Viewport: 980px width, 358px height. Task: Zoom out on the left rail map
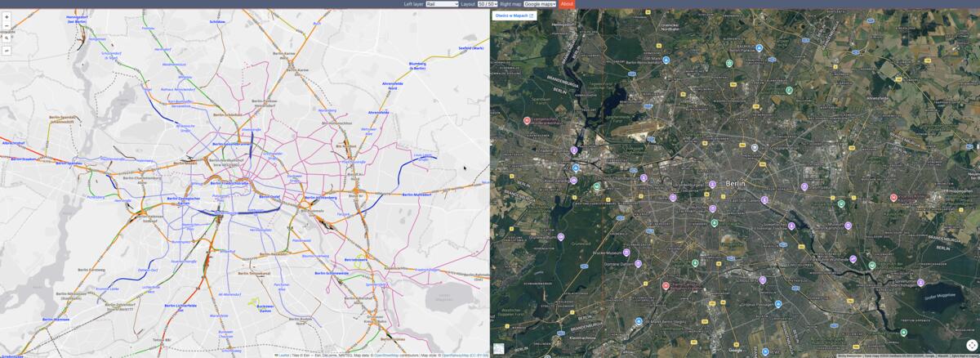(7, 25)
